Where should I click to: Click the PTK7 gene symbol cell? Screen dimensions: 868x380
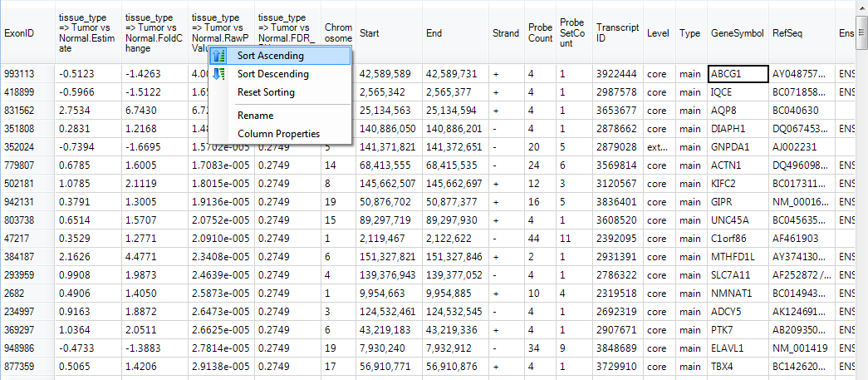click(x=738, y=329)
